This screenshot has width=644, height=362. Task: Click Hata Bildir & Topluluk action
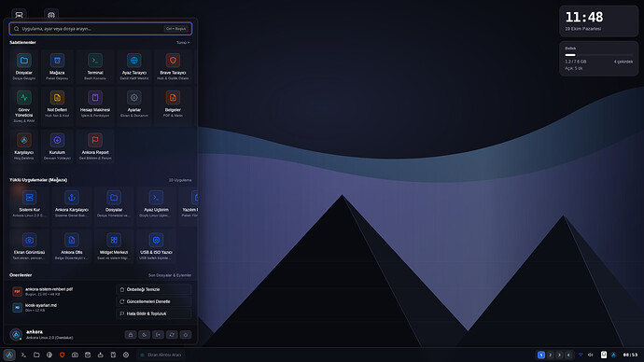click(x=154, y=313)
